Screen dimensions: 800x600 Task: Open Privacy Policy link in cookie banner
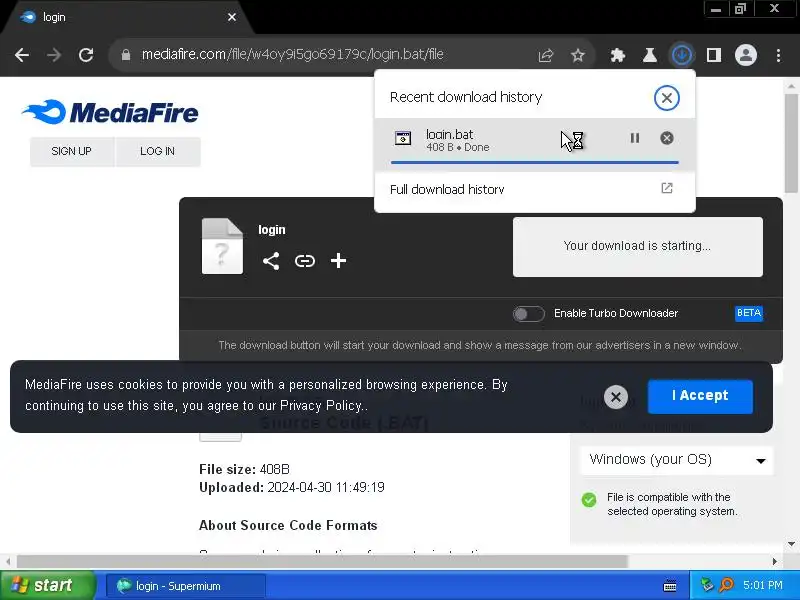tap(321, 406)
